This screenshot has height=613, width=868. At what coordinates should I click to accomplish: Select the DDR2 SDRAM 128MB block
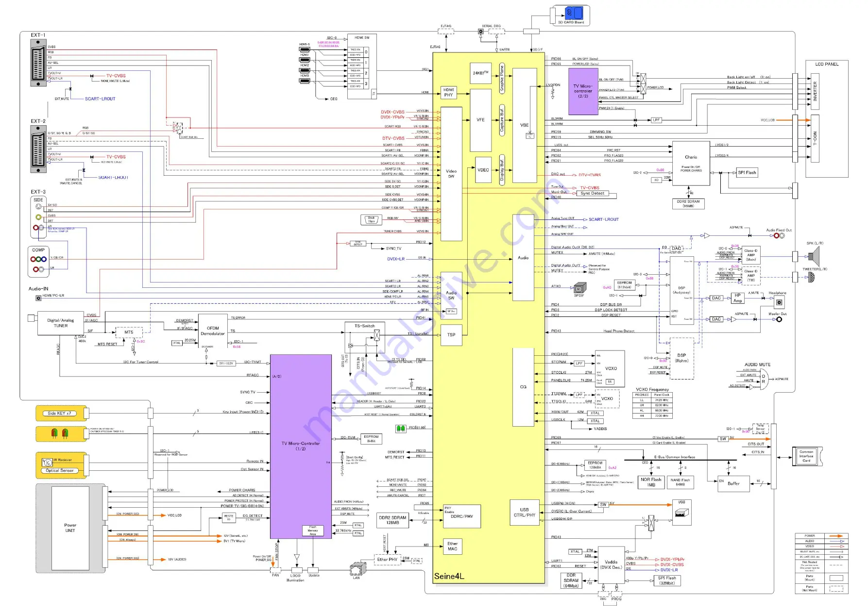pyautogui.click(x=392, y=520)
